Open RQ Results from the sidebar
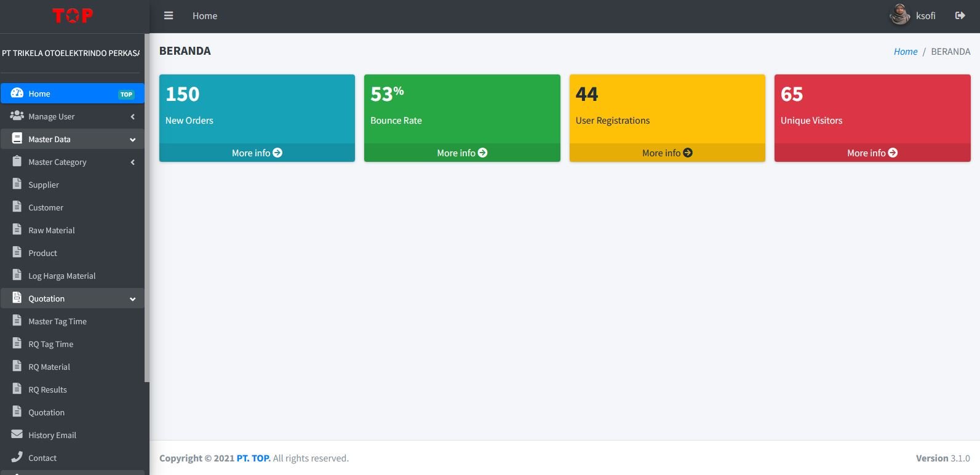The image size is (980, 475). (47, 390)
